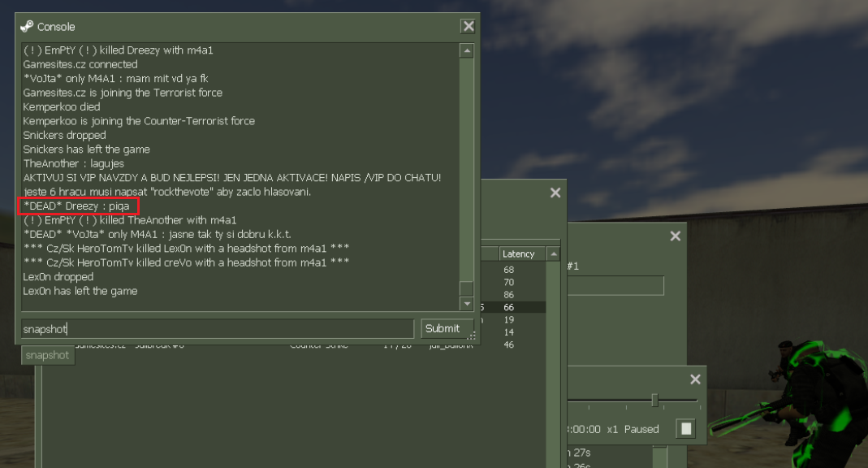868x468 pixels.
Task: Click the Console resize grip corner
Action: 472,336
